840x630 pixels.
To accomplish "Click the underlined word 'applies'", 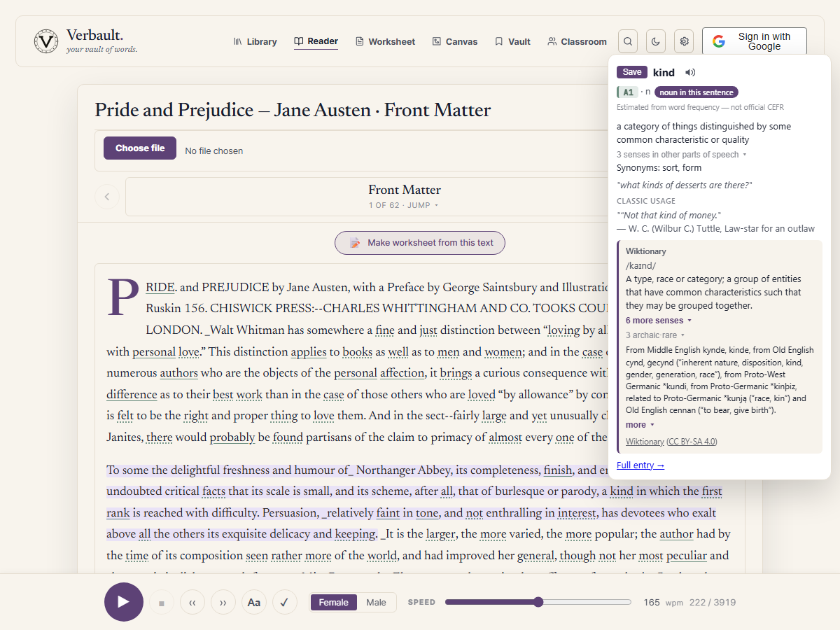I will pyautogui.click(x=309, y=351).
